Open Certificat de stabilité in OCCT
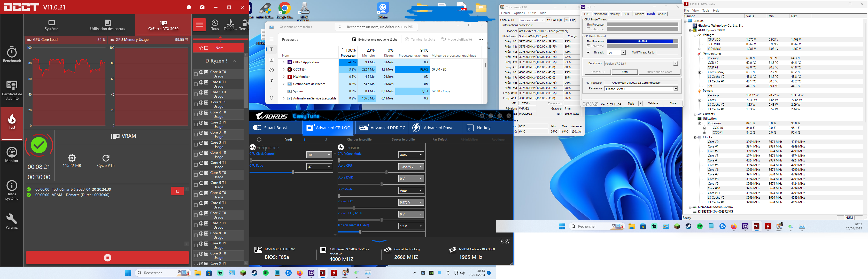The height and width of the screenshot is (279, 868). click(12, 90)
